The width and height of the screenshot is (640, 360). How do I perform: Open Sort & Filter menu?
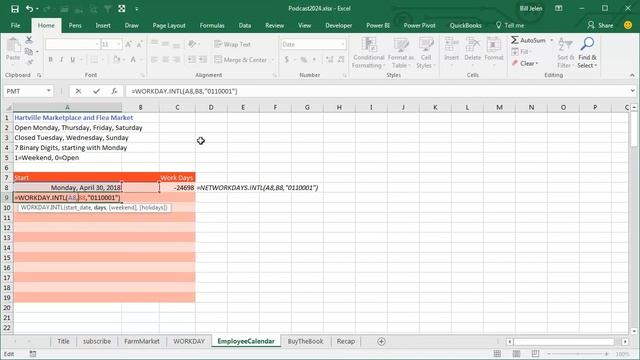tap(565, 53)
